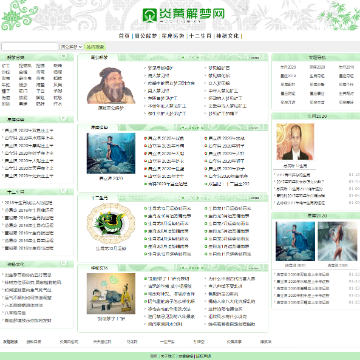Screen dimensions: 360x360
Task: Open 星座运势 in the top navigation
Action: click(x=173, y=36)
